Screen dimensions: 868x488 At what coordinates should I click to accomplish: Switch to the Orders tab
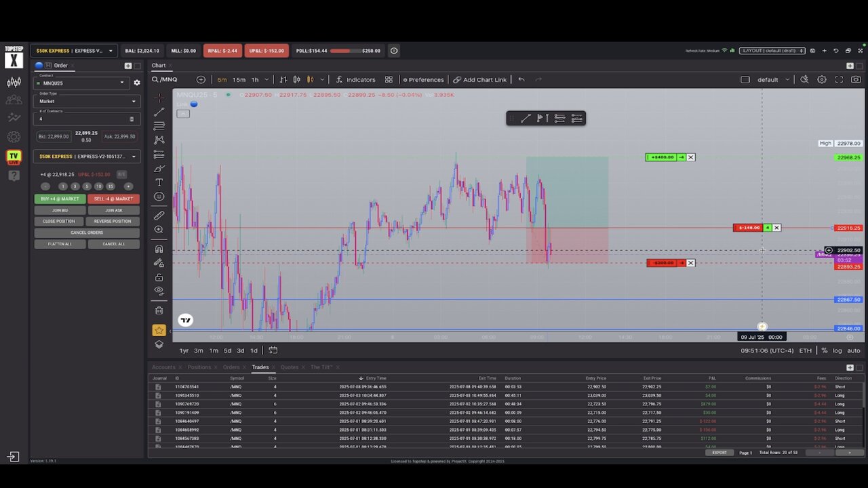tap(231, 367)
